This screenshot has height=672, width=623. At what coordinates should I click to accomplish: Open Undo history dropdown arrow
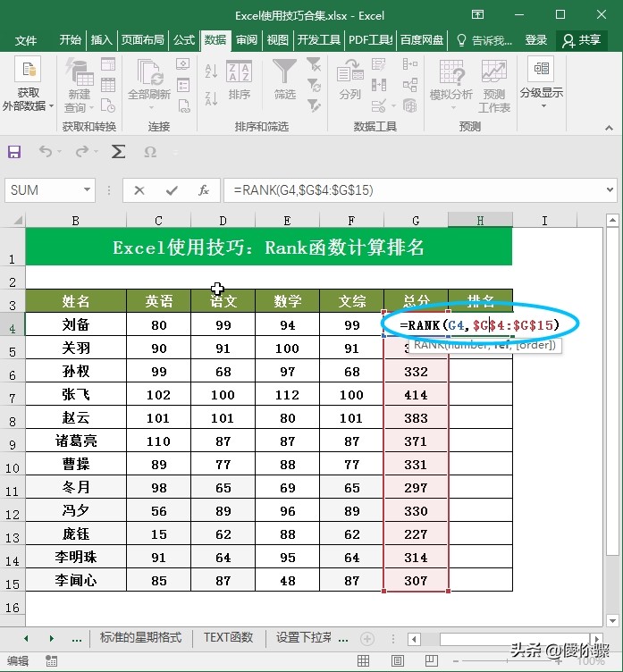pyautogui.click(x=59, y=152)
